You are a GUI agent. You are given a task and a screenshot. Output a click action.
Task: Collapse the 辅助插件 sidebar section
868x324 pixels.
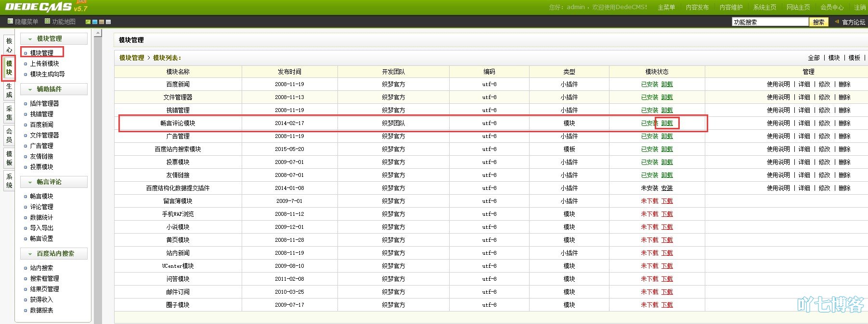pyautogui.click(x=30, y=89)
